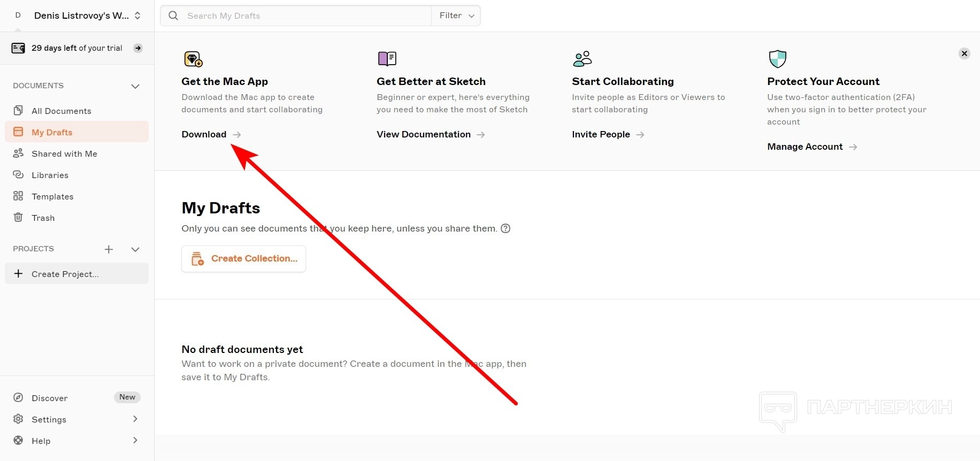Click the Libraries link icon
The image size is (980, 461).
click(18, 175)
